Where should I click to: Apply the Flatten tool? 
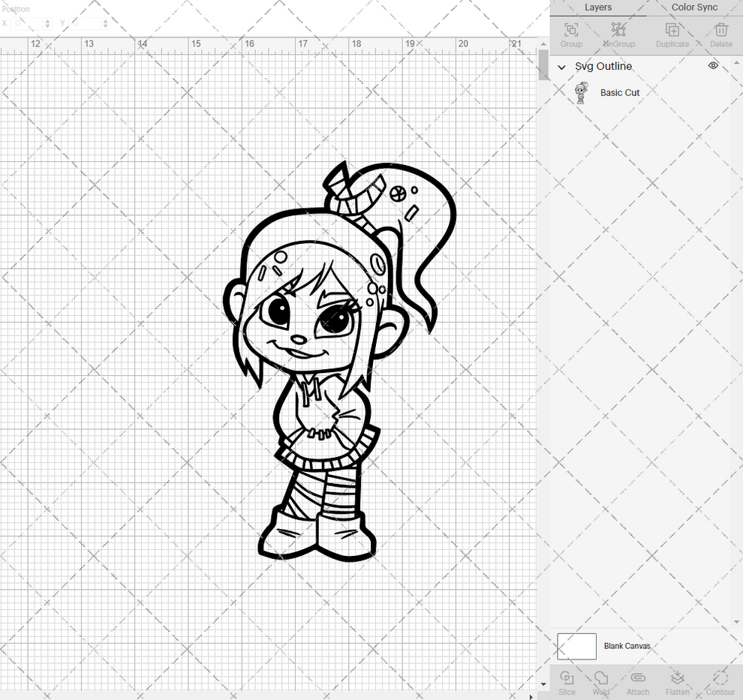coord(677,681)
